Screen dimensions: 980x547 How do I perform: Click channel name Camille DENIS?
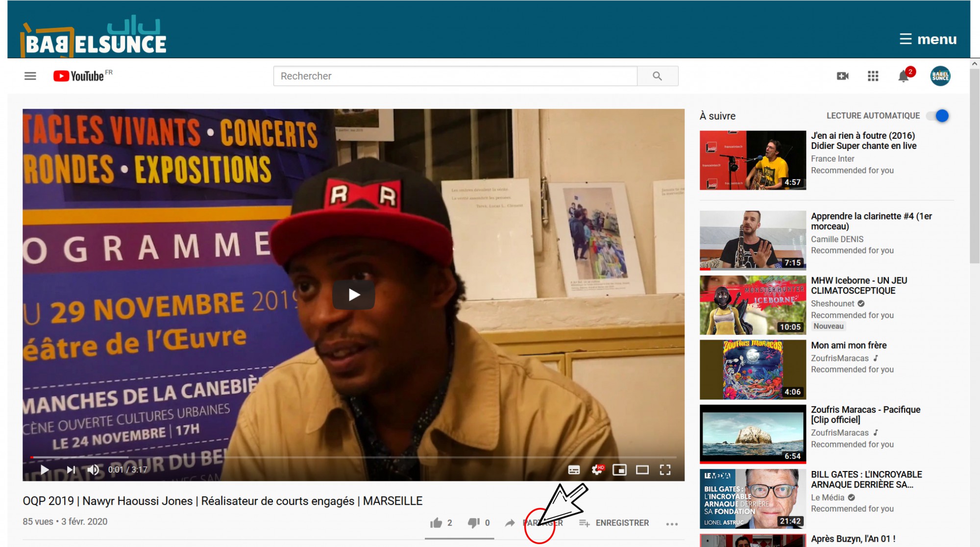tap(837, 239)
